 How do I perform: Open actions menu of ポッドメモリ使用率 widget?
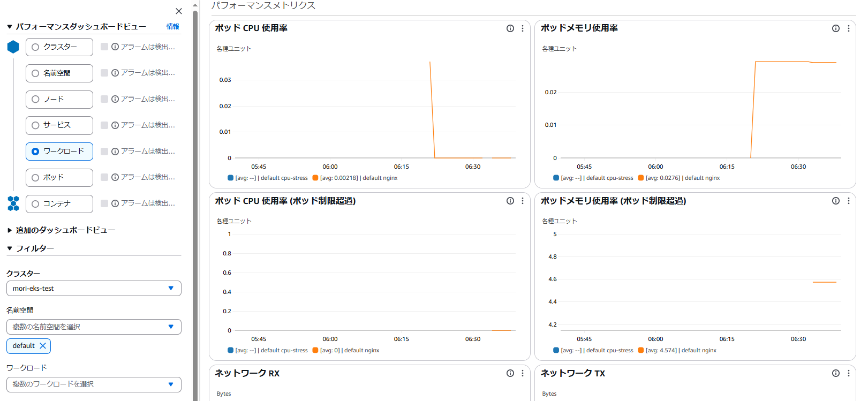(x=848, y=28)
